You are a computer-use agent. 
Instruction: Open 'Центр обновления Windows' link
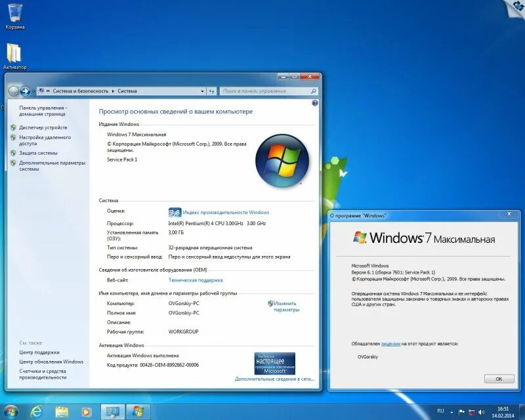[x=51, y=362]
